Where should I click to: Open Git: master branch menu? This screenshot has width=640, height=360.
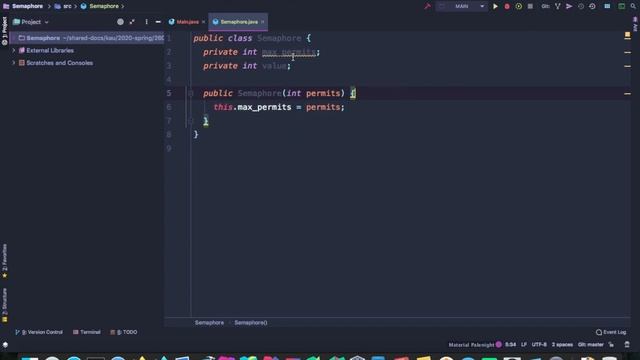click(x=591, y=345)
